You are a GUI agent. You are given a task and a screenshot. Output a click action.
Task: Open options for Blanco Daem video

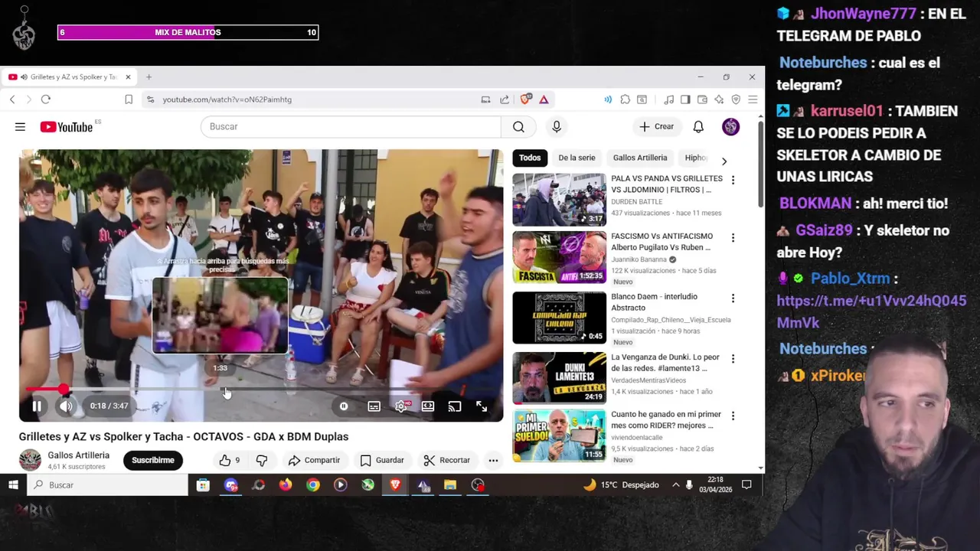(733, 298)
